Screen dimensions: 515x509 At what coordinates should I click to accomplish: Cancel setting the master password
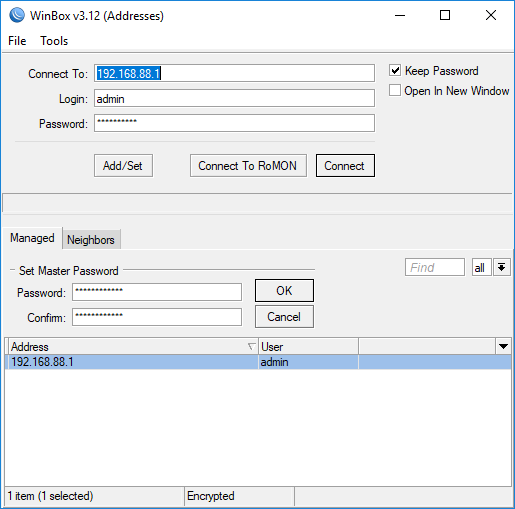click(284, 317)
